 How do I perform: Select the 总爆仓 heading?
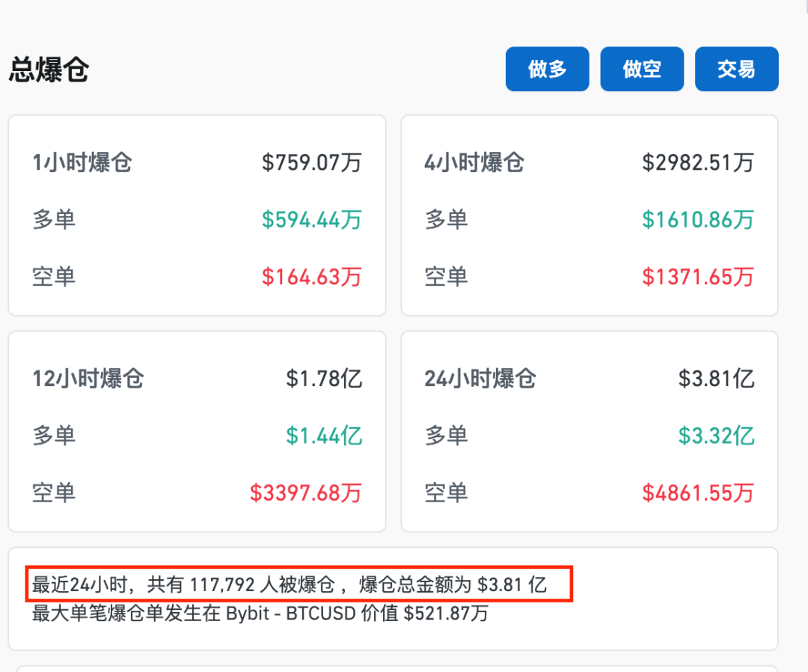[49, 70]
